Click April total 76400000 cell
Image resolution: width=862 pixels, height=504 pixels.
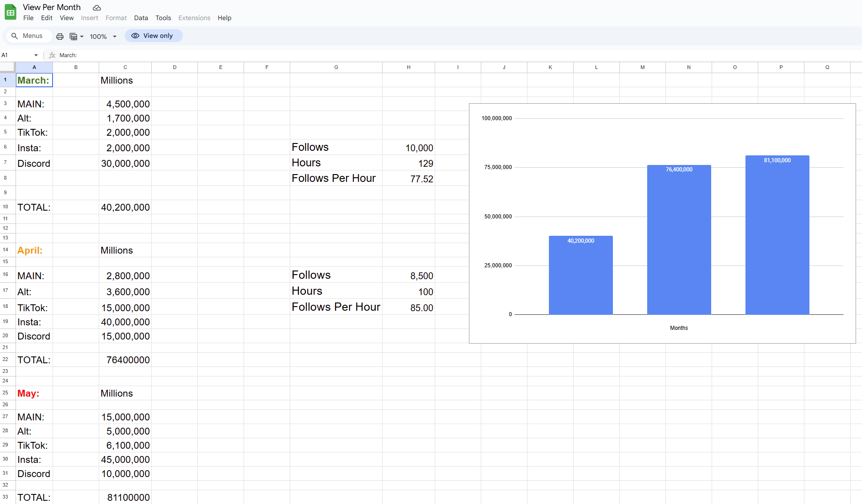pyautogui.click(x=125, y=360)
